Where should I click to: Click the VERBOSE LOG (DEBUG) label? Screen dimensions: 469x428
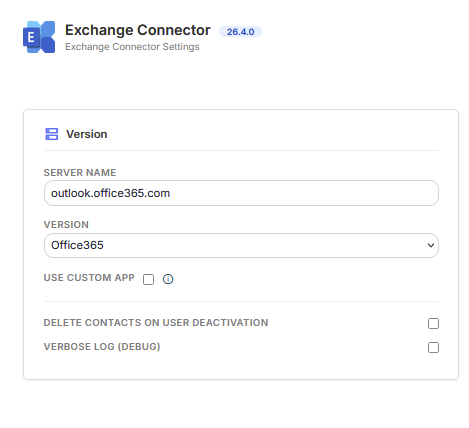(x=102, y=347)
